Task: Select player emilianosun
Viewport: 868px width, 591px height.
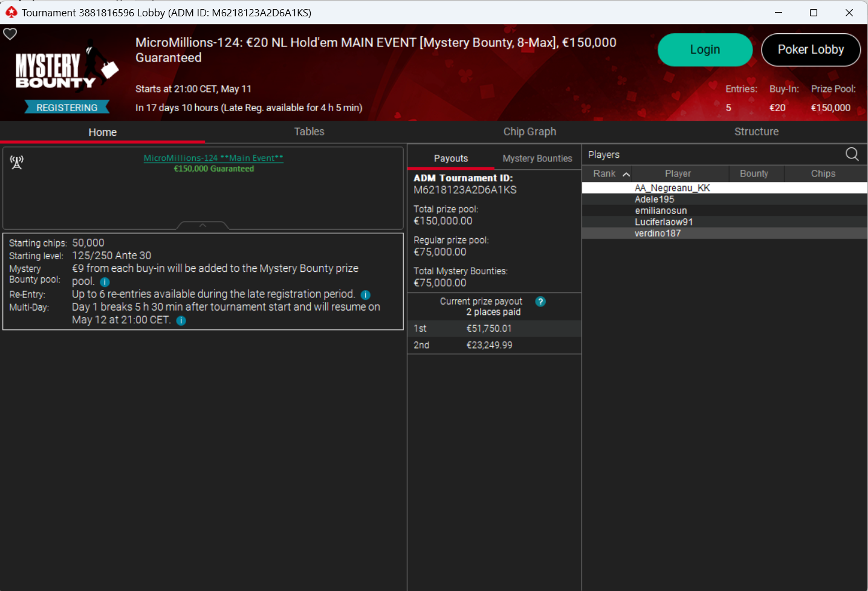Action: point(724,211)
